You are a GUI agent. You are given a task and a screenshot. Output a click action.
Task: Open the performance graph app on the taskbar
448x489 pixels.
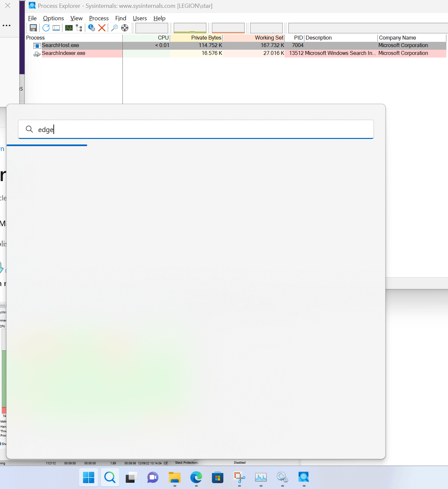point(261,478)
